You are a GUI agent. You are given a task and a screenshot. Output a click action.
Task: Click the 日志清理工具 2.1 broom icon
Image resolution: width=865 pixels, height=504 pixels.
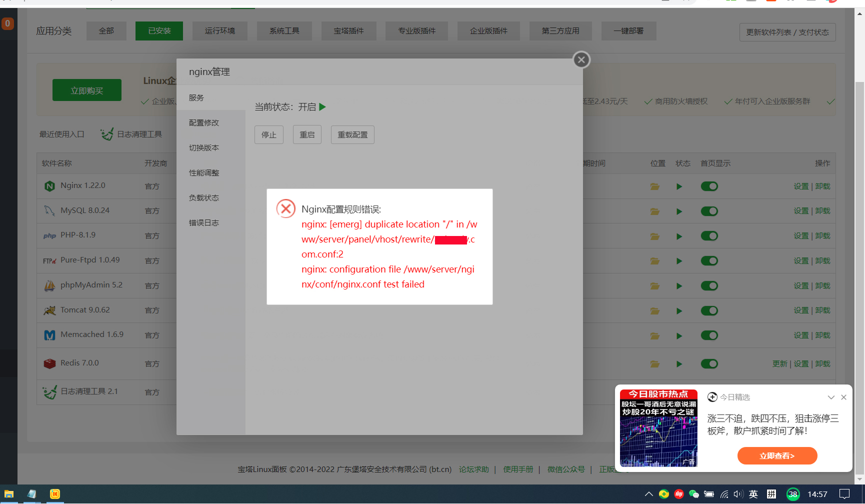click(49, 392)
